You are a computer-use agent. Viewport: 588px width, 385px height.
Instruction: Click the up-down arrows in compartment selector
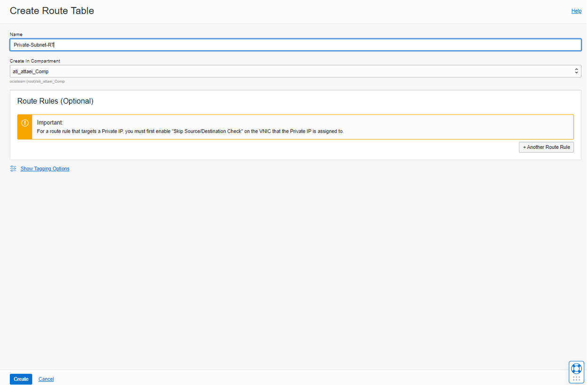tap(576, 71)
